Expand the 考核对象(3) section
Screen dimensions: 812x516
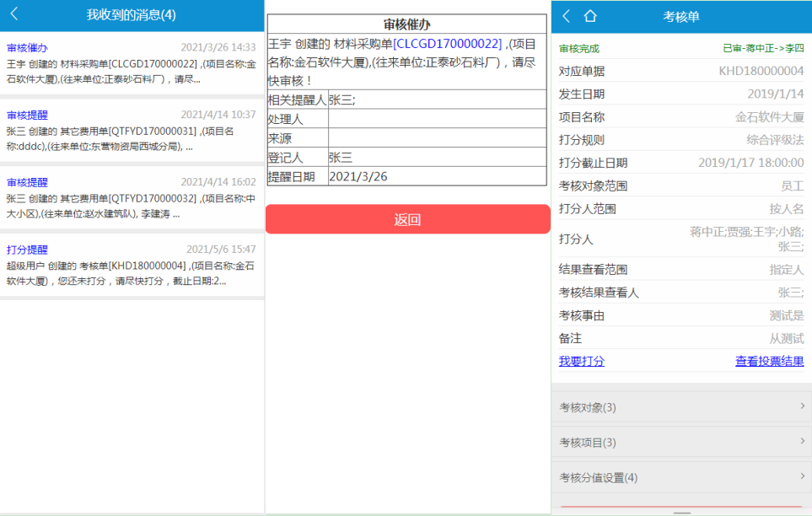point(681,407)
